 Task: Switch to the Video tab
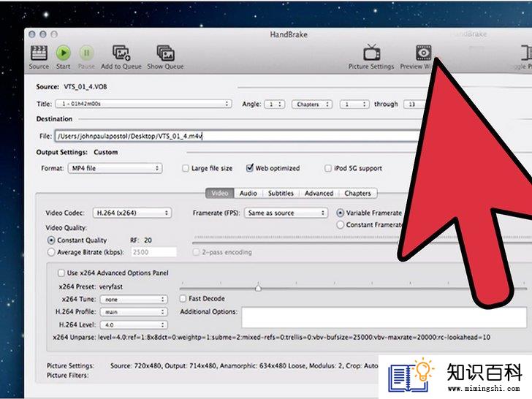tap(220, 193)
